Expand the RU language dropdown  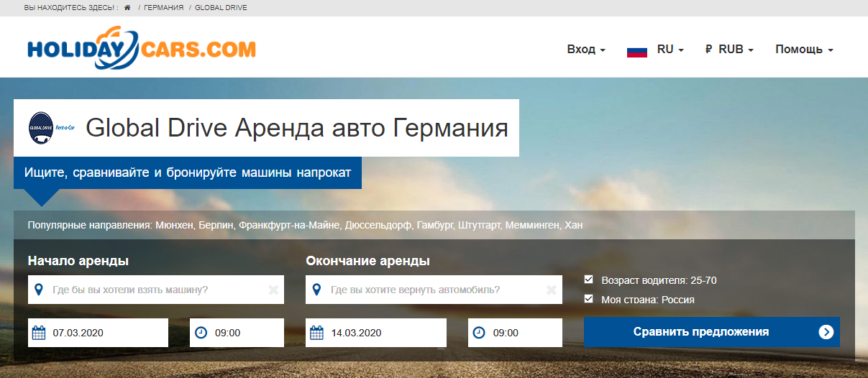670,50
